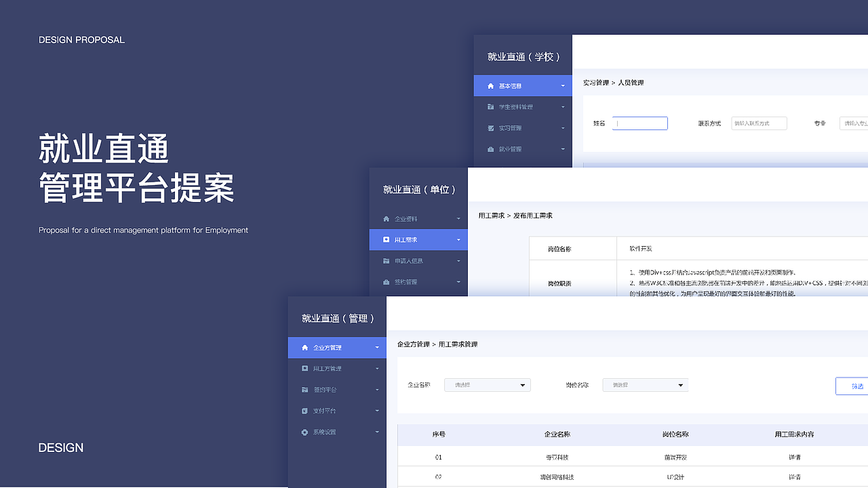Select 支付平台 menu label
Image resolution: width=868 pixels, height=488 pixels.
(325, 411)
